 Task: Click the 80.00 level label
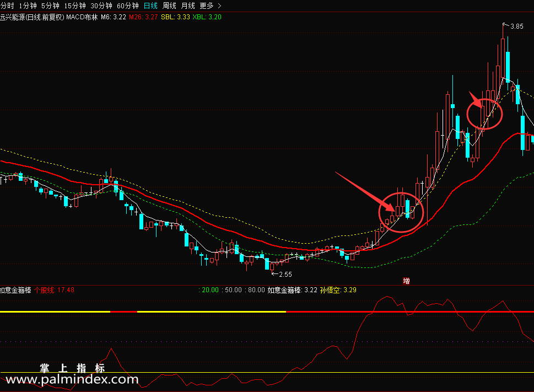pos(256,290)
